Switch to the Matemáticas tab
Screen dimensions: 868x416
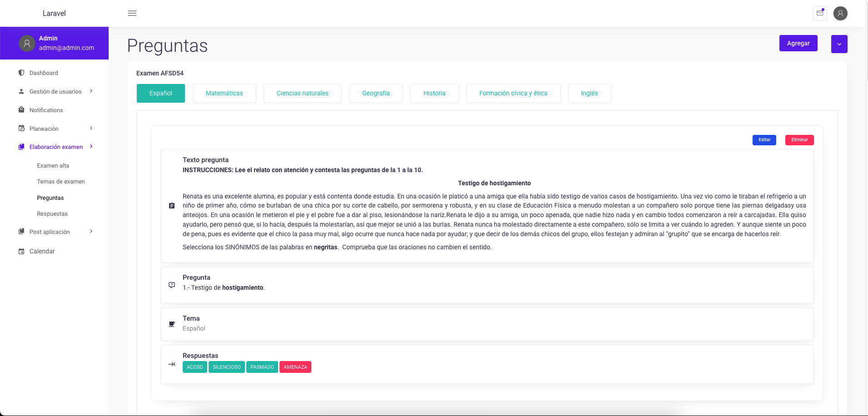pos(224,93)
